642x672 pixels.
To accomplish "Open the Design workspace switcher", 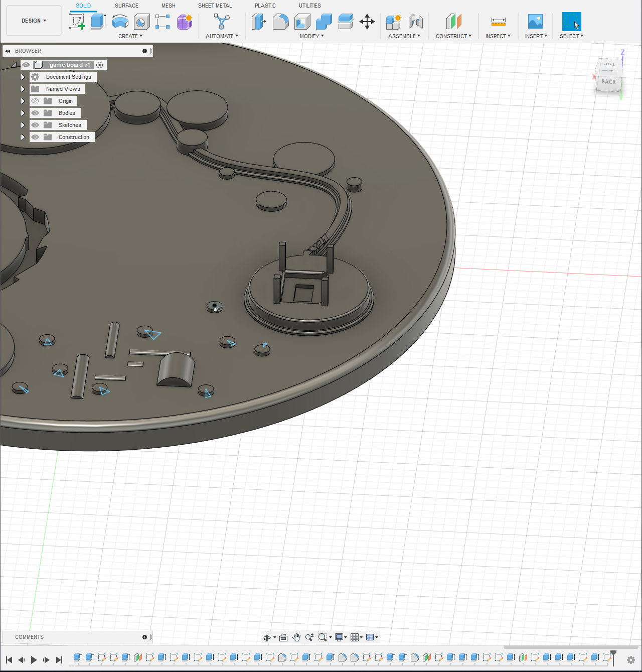I will click(x=34, y=20).
